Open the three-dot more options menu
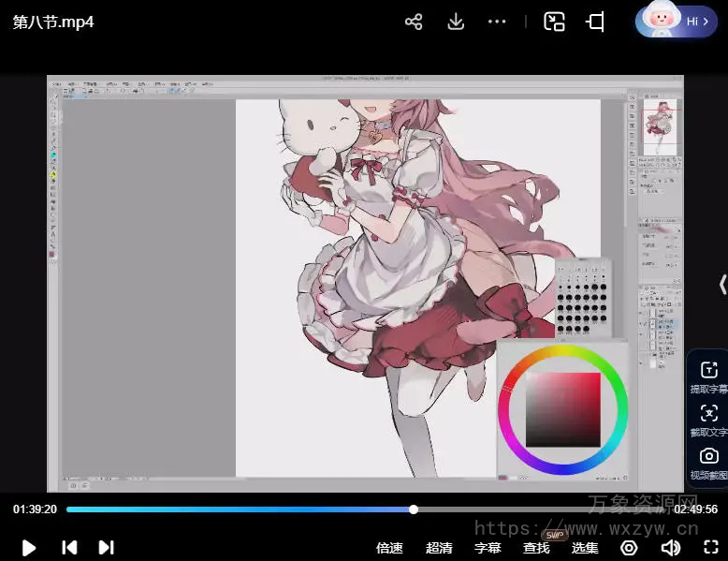Image resolution: width=728 pixels, height=561 pixels. (x=497, y=22)
